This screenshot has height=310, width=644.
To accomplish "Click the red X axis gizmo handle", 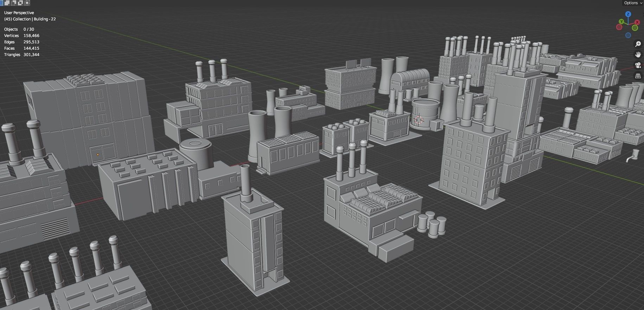I will (x=637, y=22).
